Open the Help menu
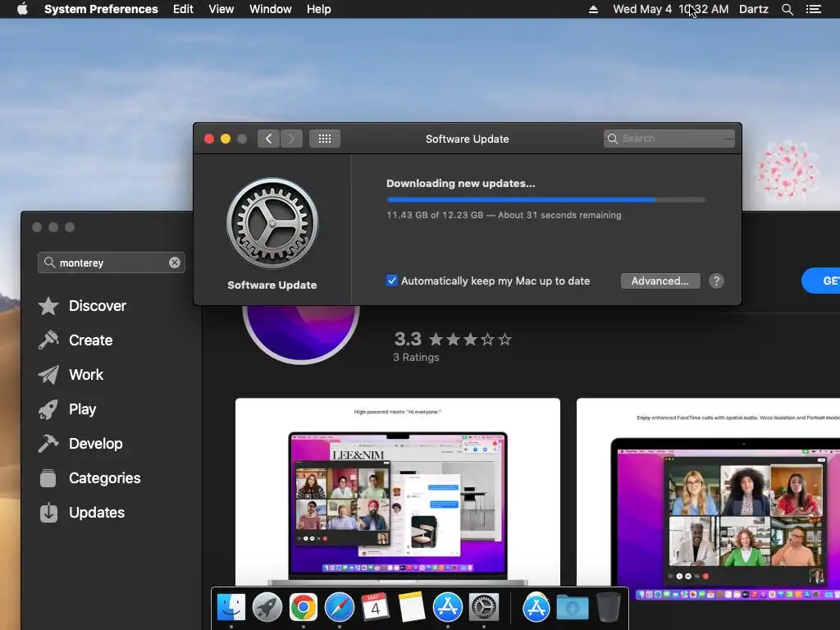This screenshot has width=840, height=630. (319, 9)
